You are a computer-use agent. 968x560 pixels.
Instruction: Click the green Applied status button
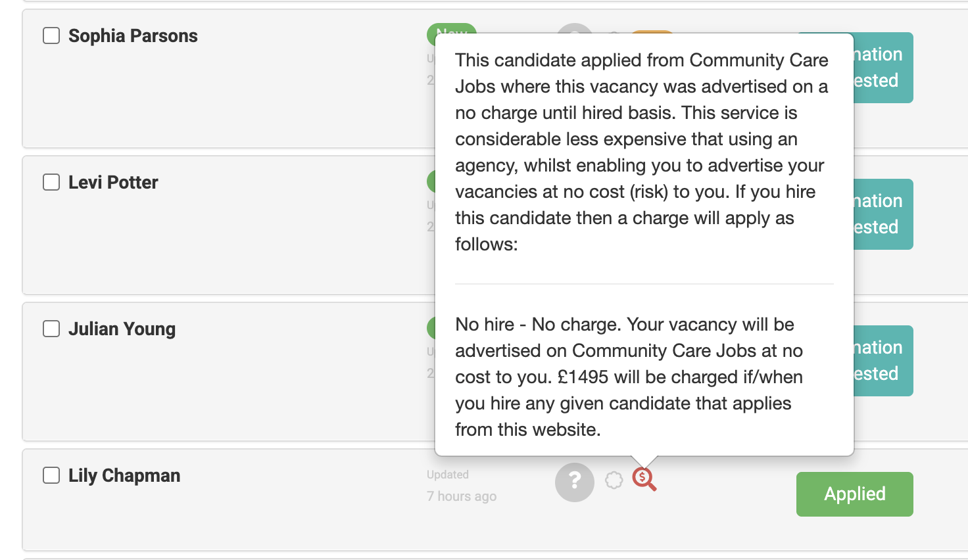pyautogui.click(x=854, y=494)
